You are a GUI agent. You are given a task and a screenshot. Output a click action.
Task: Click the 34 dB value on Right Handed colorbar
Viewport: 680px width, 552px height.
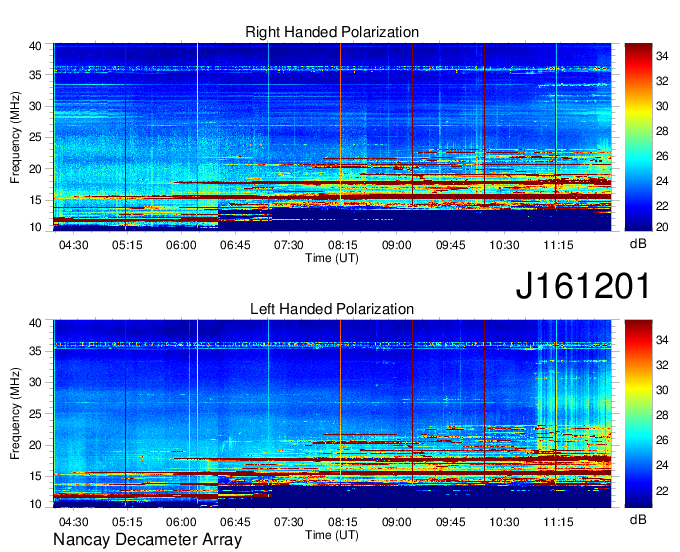(662, 56)
